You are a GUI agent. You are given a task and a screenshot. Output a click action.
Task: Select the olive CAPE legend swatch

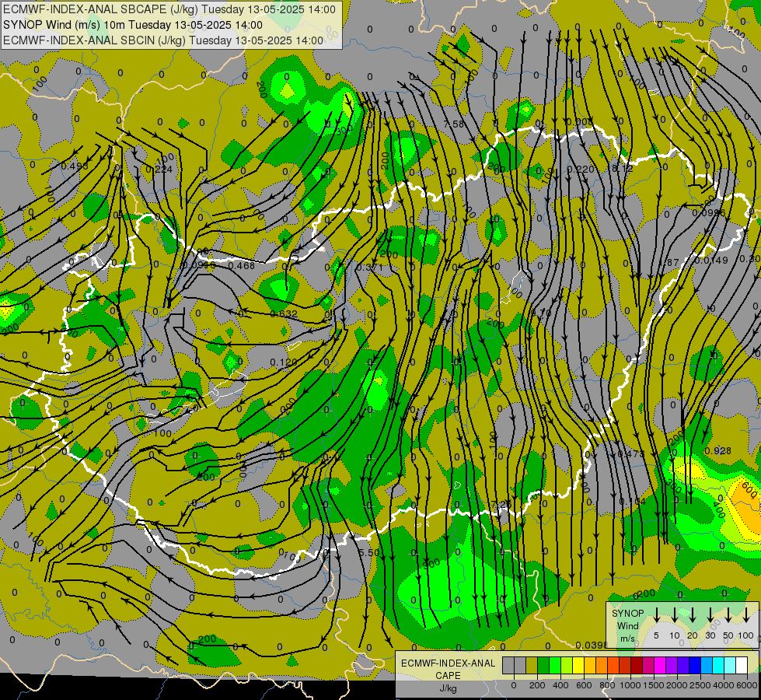(532, 666)
